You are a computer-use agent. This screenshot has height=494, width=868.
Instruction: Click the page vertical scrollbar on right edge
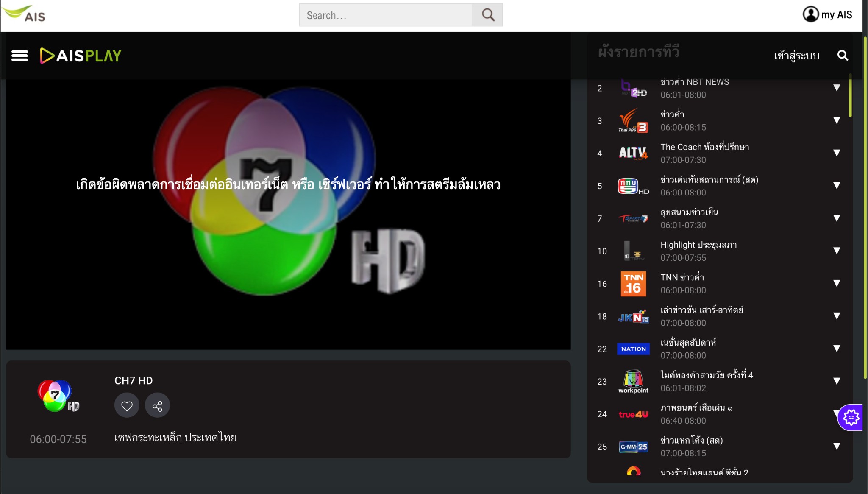(865, 208)
